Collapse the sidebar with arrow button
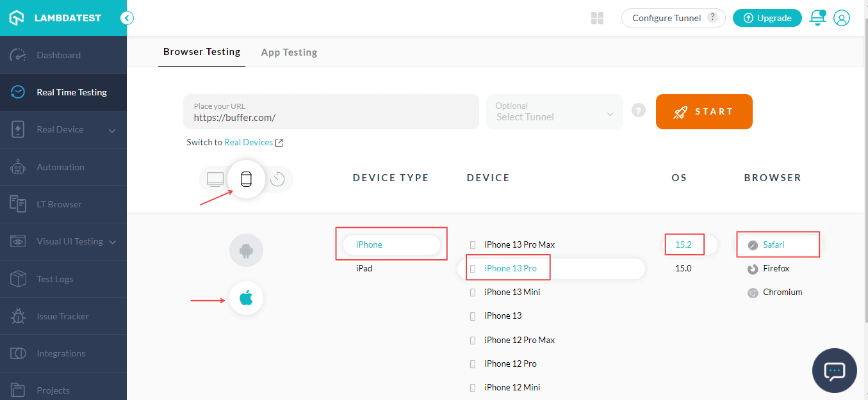This screenshot has height=400, width=868. 127,18
